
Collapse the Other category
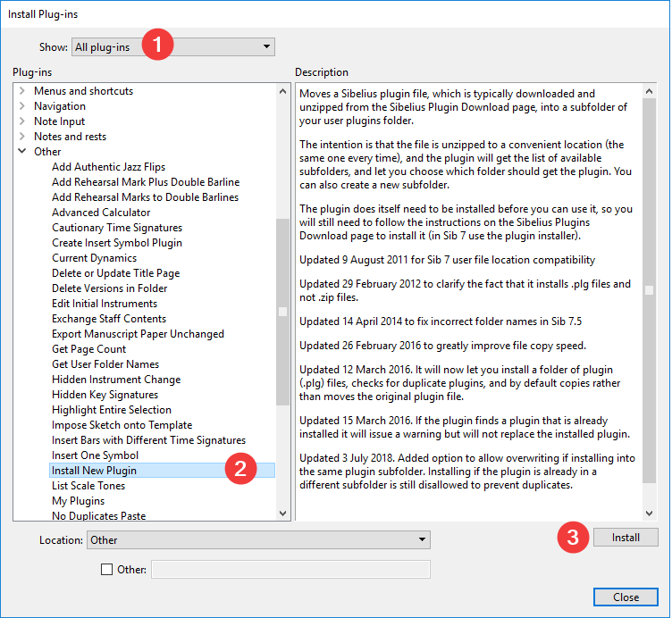pyautogui.click(x=22, y=152)
